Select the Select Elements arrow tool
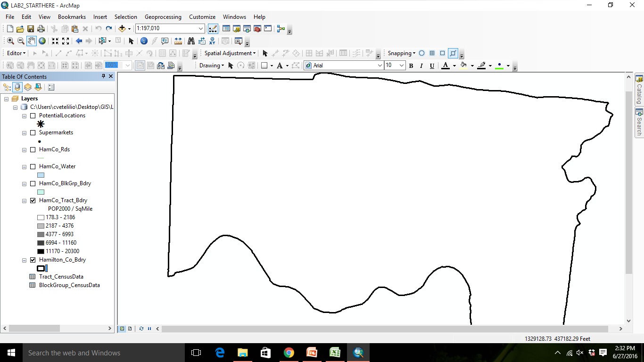Image resolution: width=644 pixels, height=362 pixels. coord(131,41)
